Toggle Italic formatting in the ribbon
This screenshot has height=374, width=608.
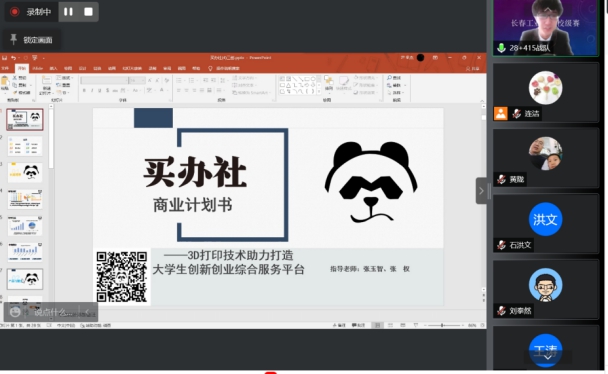(92, 90)
